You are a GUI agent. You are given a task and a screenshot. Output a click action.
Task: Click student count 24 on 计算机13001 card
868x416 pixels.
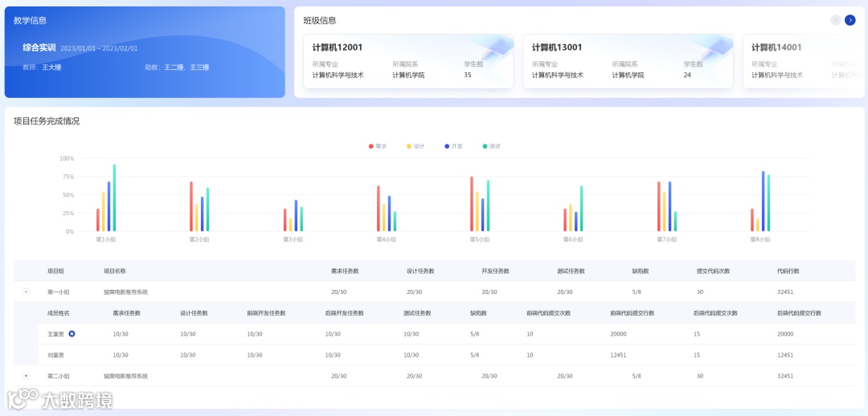pyautogui.click(x=687, y=75)
